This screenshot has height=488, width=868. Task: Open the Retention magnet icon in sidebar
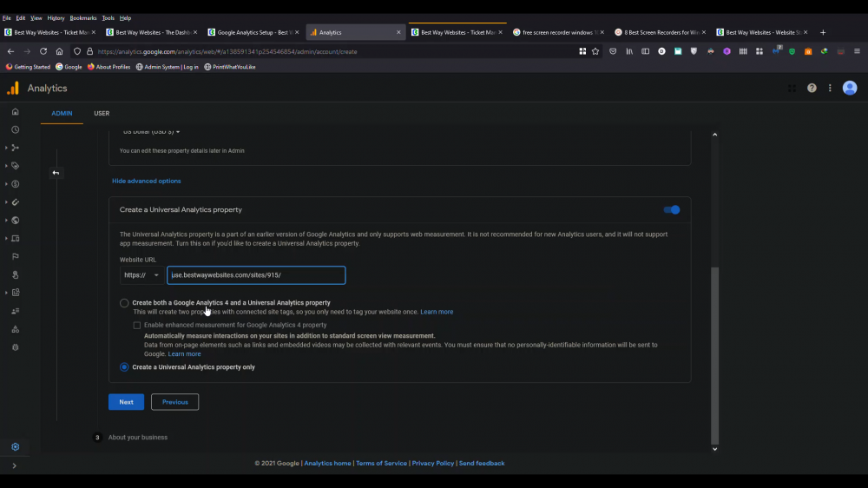pyautogui.click(x=16, y=202)
